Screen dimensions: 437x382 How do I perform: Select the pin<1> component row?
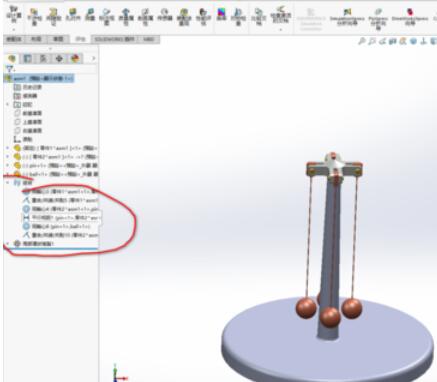(56, 165)
